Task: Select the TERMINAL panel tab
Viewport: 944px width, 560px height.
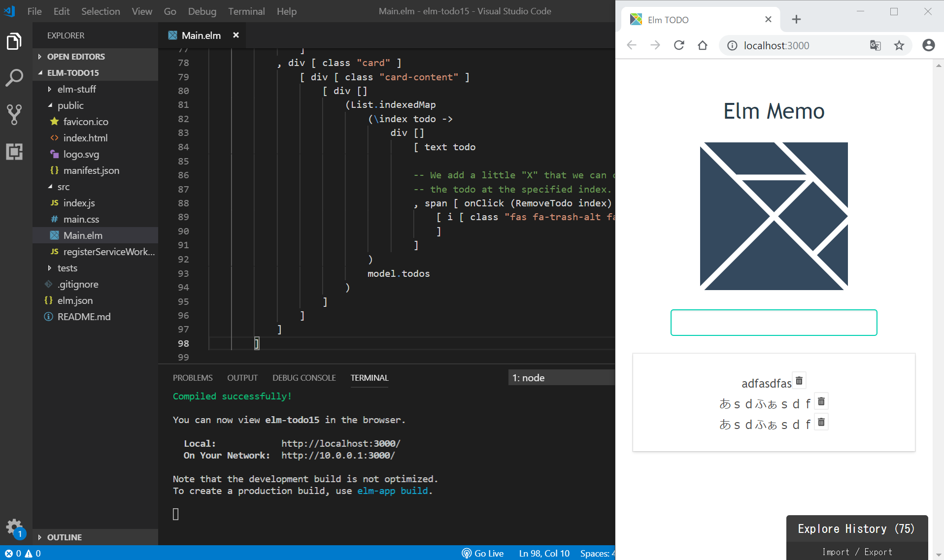Action: (x=370, y=378)
